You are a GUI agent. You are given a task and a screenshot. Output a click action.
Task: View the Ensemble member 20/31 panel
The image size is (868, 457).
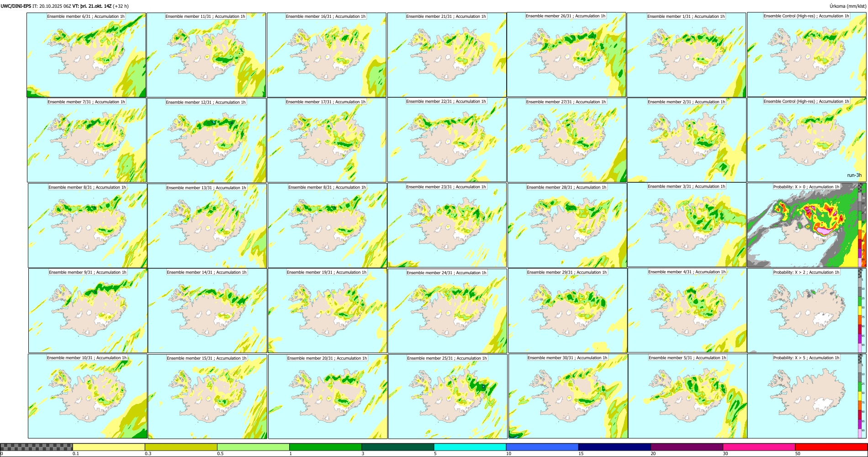pyautogui.click(x=328, y=397)
